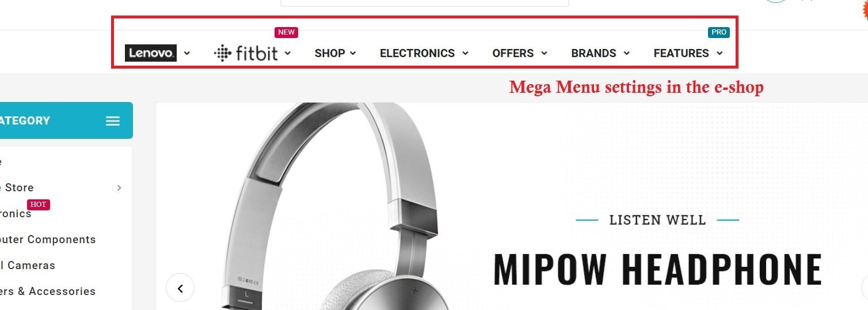Click the MIPOW HEADPHONE banner headline
Screen dimensions: 868x310
658,269
